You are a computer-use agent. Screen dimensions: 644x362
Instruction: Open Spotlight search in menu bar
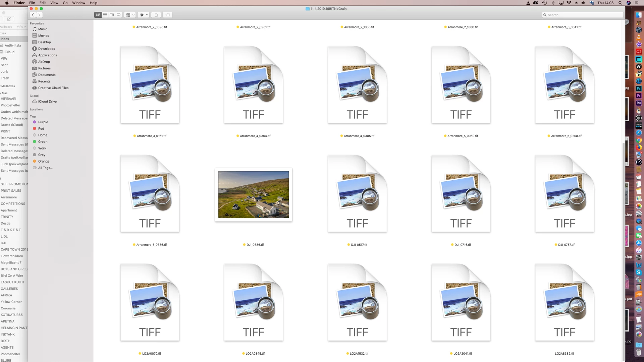[620, 3]
